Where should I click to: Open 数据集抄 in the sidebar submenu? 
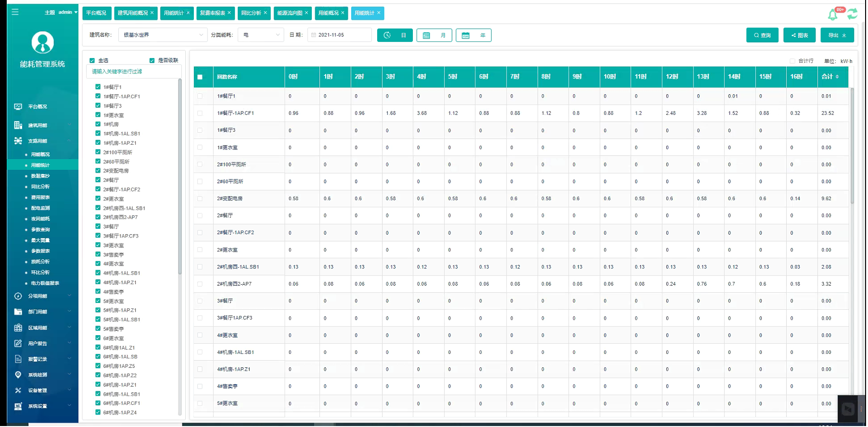pos(40,176)
